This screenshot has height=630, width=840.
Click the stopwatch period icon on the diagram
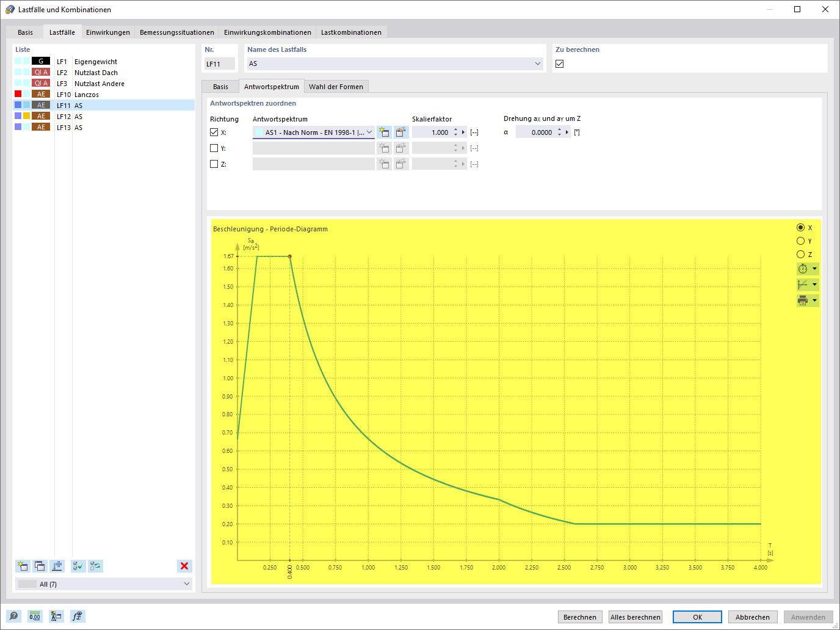[x=803, y=269]
